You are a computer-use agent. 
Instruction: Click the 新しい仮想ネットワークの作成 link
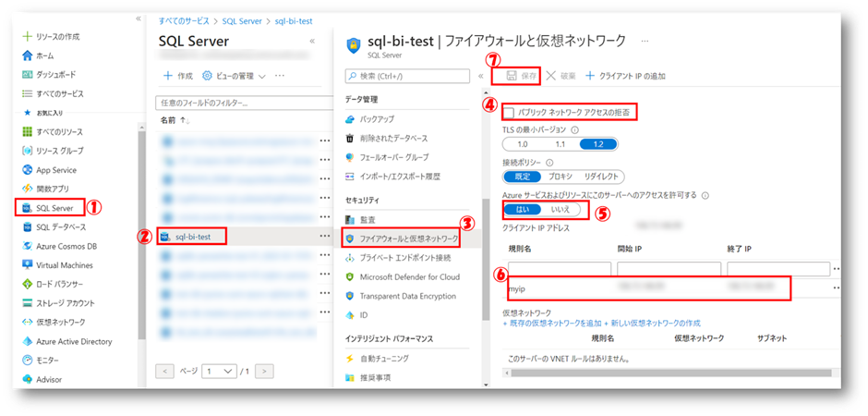coord(652,323)
